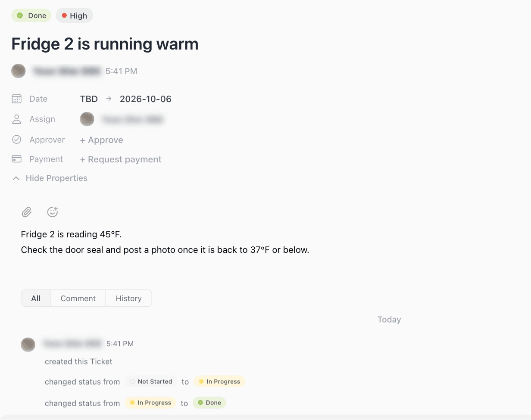Open the High priority dropdown badge
This screenshot has width=531, height=420.
75,16
